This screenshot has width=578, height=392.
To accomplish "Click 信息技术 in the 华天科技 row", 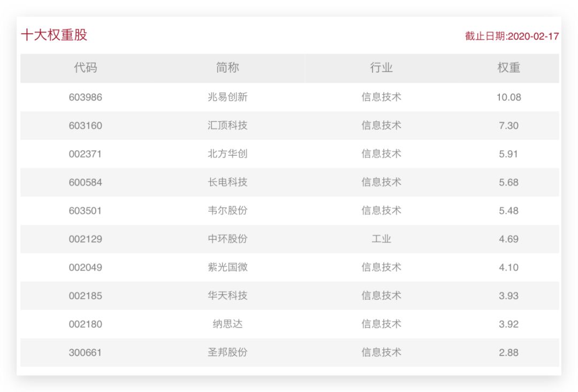I will point(381,296).
